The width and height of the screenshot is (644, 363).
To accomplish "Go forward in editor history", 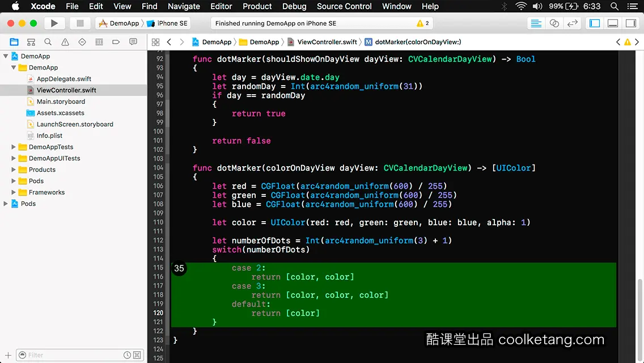I will [182, 42].
